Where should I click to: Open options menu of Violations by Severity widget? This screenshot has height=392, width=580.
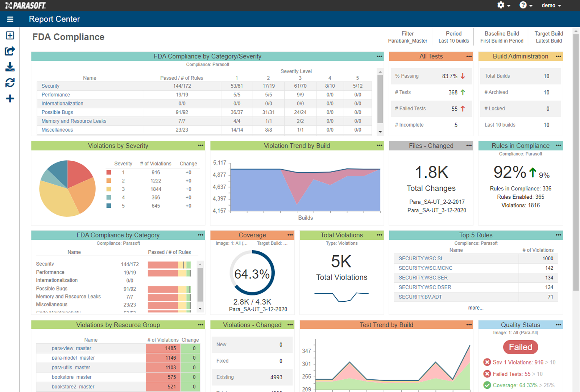[x=200, y=145]
